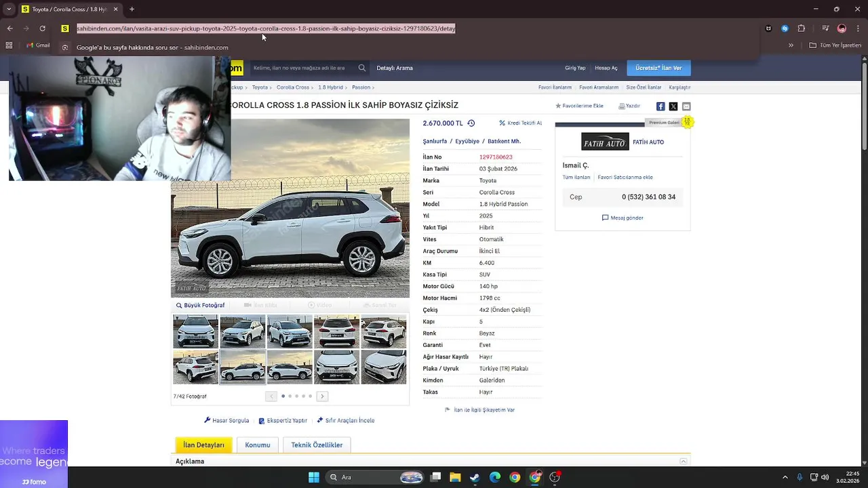
Task: Open the Chrome profile avatar
Action: (x=842, y=28)
